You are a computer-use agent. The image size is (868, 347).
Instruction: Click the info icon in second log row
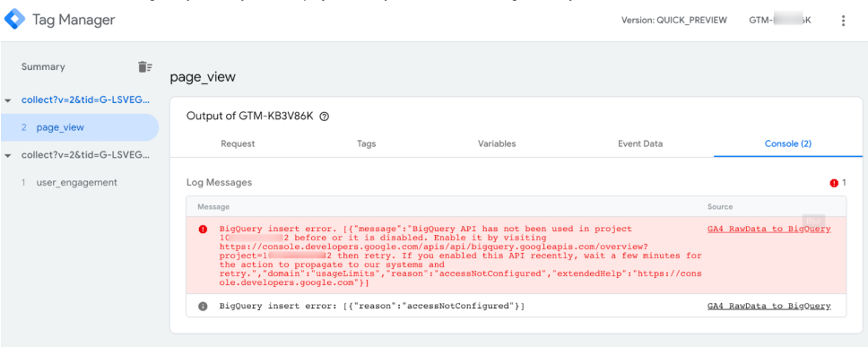coord(204,306)
